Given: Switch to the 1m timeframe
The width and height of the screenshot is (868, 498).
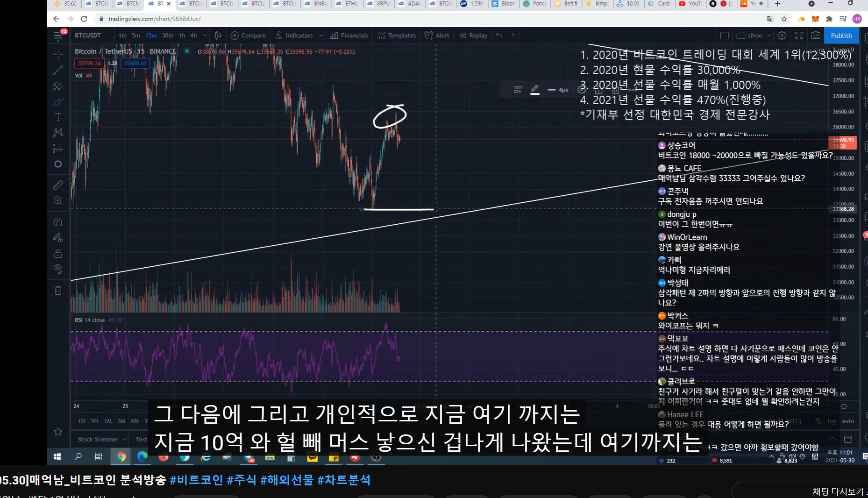Looking at the screenshot, I should coord(122,36).
